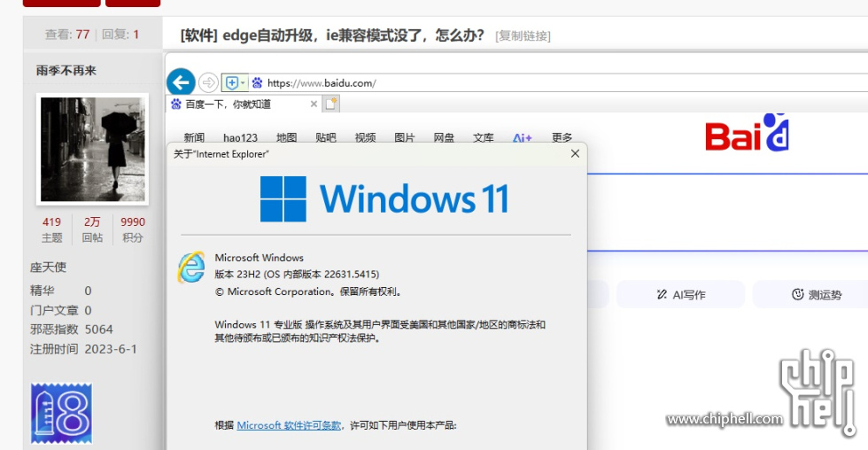868x450 pixels.
Task: Click the Windows 11 logo in the dialog
Action: 384,198
